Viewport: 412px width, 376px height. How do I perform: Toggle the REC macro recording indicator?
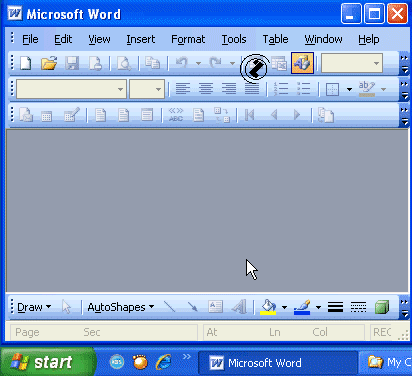[382, 332]
